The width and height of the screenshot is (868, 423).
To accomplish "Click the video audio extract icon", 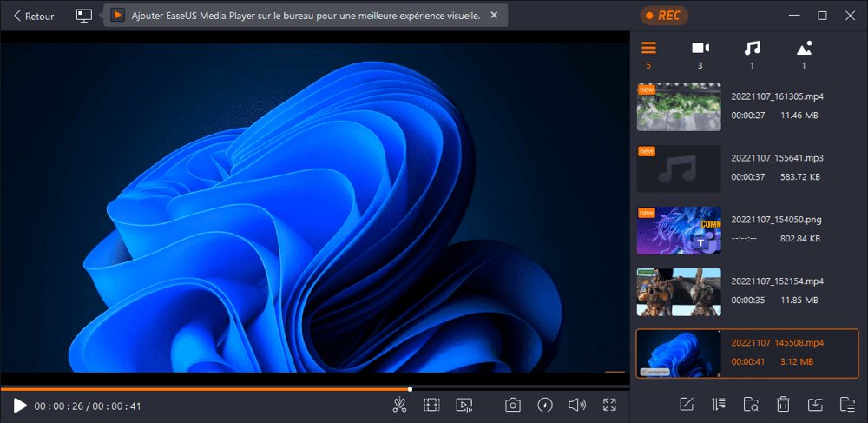I will [x=464, y=406].
